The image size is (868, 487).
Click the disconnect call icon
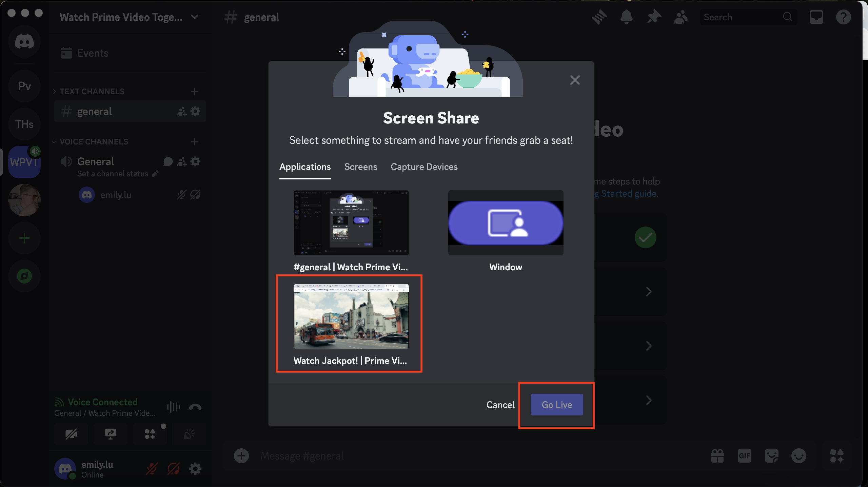[x=195, y=407]
